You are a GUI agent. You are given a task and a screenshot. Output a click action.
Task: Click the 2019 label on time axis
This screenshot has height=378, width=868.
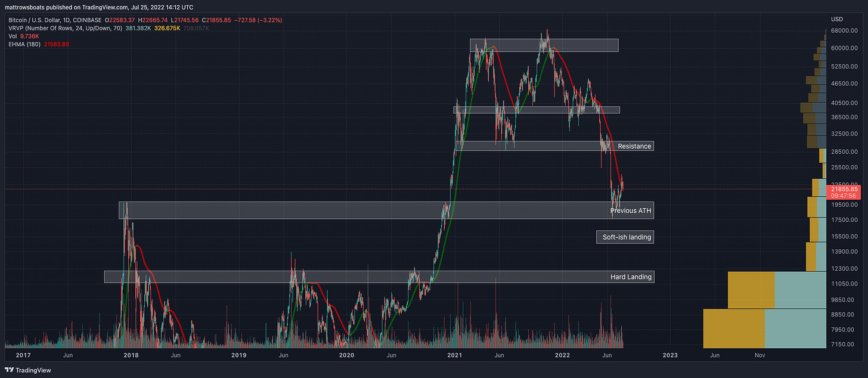[x=238, y=355]
